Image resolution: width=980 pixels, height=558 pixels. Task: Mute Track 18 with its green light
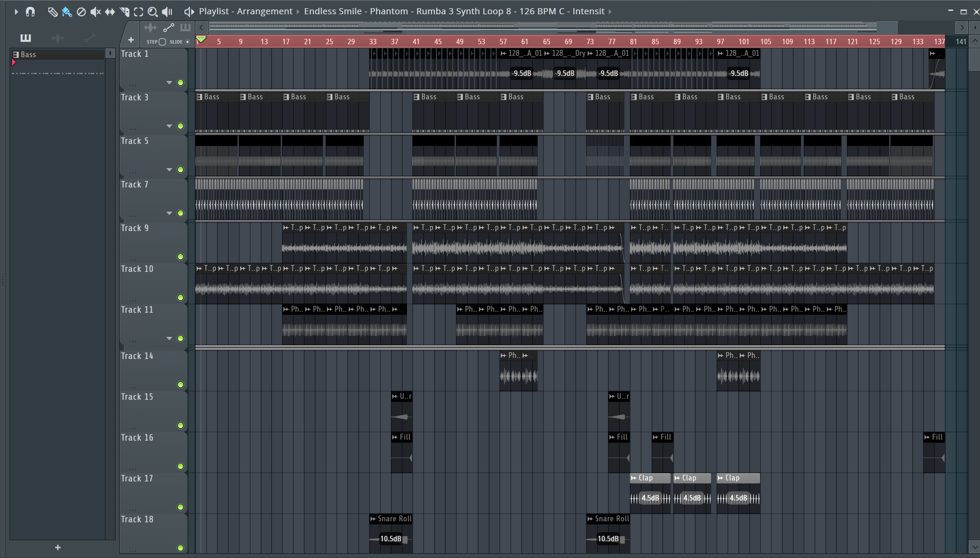(x=180, y=548)
